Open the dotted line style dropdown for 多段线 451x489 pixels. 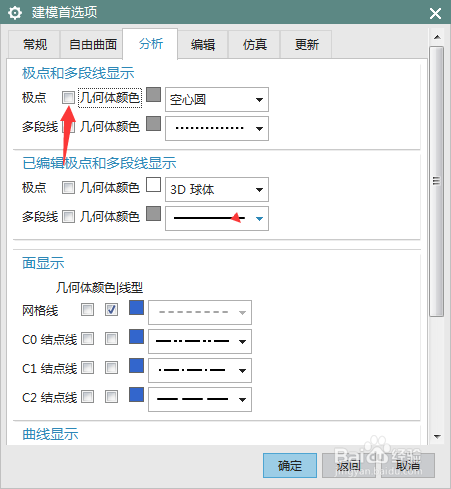click(x=217, y=128)
